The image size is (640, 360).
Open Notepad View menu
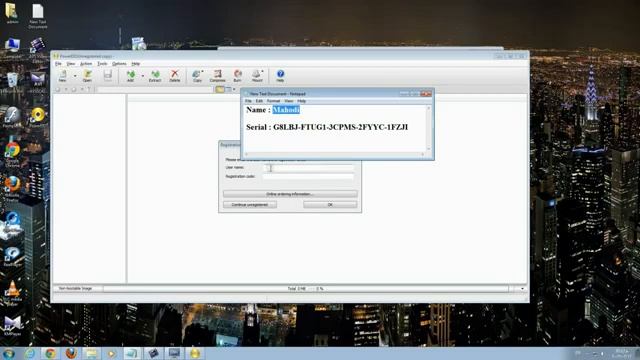tap(289, 101)
